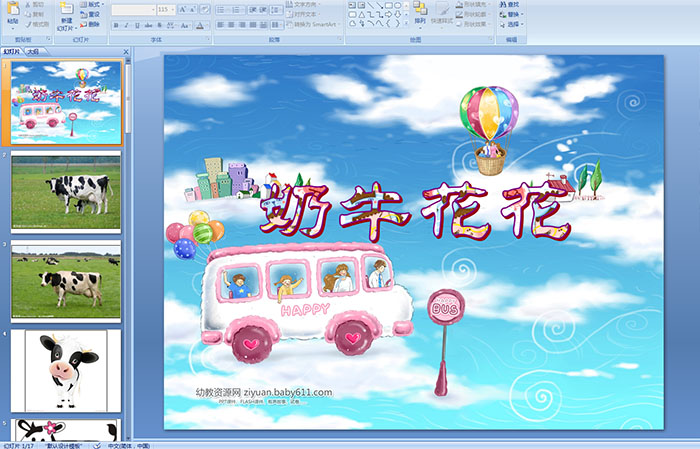
Task: Open the font size dropdown
Action: pyautogui.click(x=173, y=9)
